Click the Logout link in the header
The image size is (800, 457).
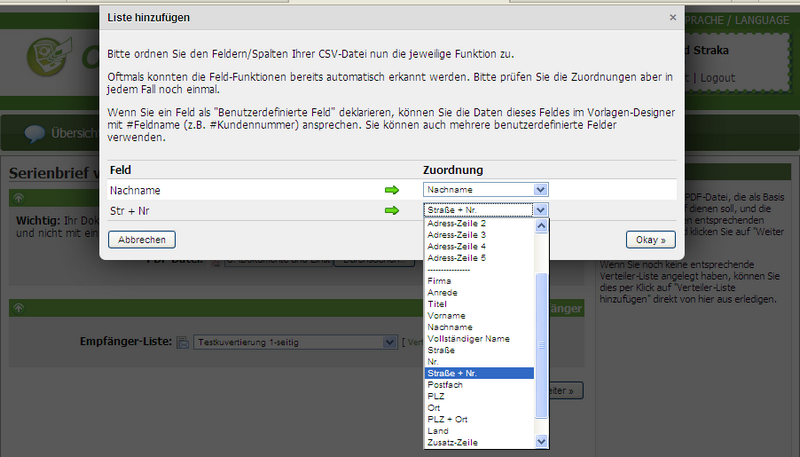pyautogui.click(x=717, y=78)
